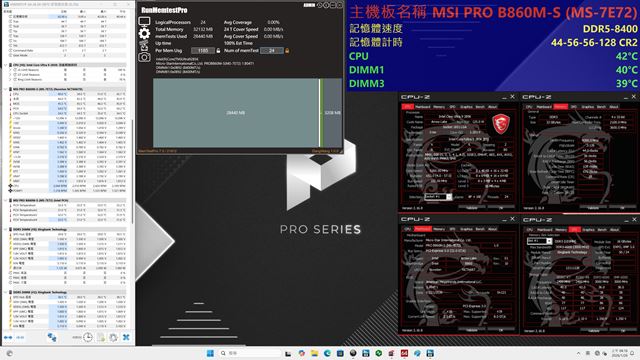
Task: Click Validate in the top-left CPU-Z window
Action: [471, 208]
